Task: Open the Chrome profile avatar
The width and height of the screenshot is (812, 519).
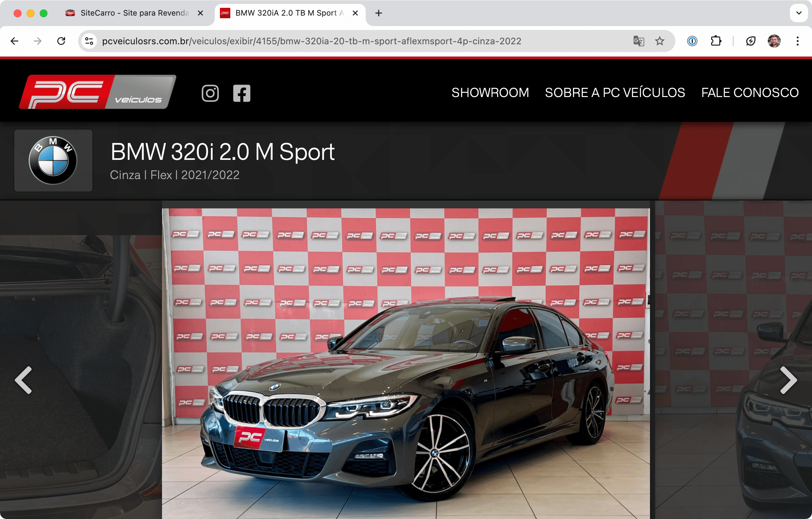Action: pyautogui.click(x=774, y=41)
